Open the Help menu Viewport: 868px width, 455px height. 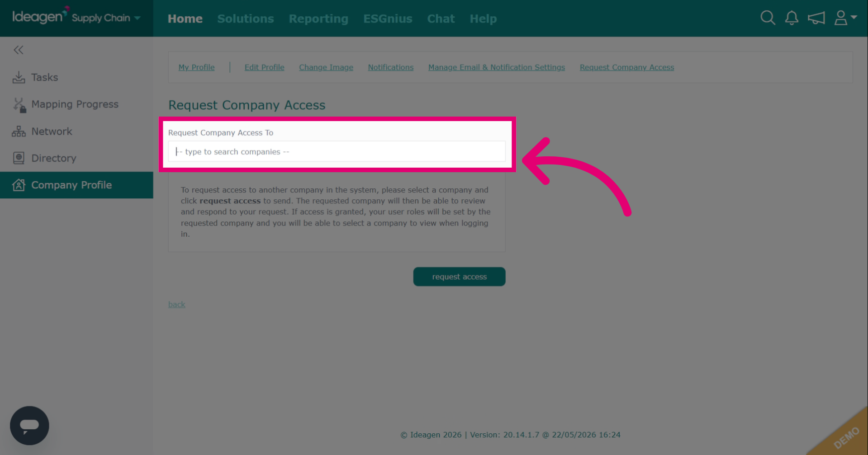(483, 19)
